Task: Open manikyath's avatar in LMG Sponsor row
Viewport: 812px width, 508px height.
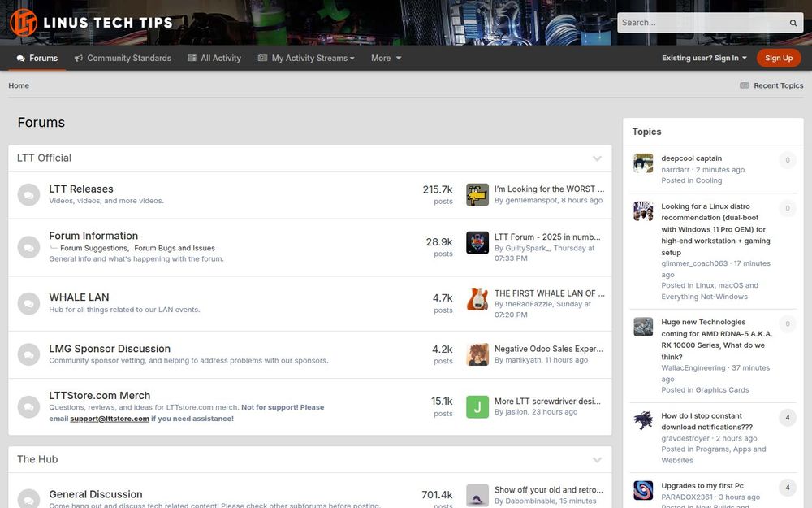Action: pos(477,354)
